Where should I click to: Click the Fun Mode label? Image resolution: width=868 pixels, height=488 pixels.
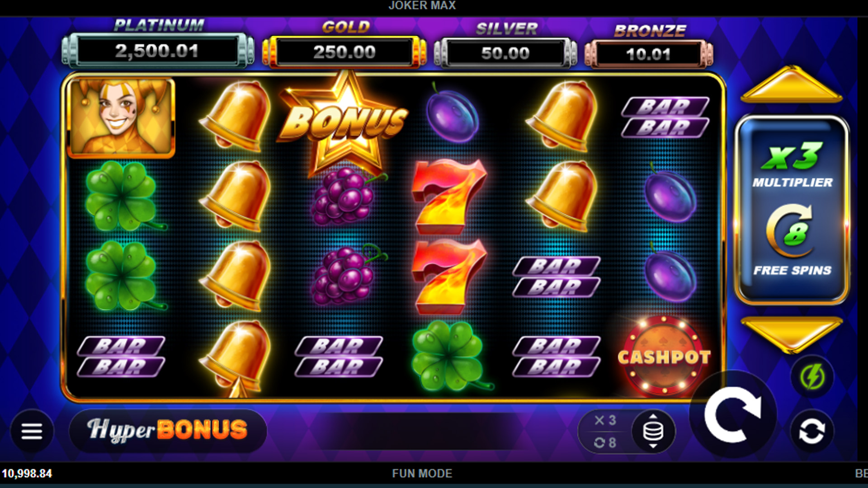click(422, 474)
